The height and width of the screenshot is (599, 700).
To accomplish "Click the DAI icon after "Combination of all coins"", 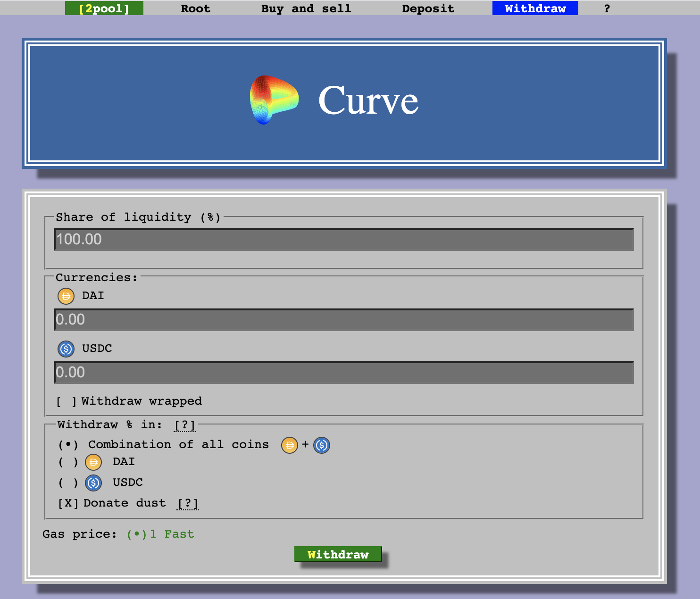I will [x=289, y=445].
